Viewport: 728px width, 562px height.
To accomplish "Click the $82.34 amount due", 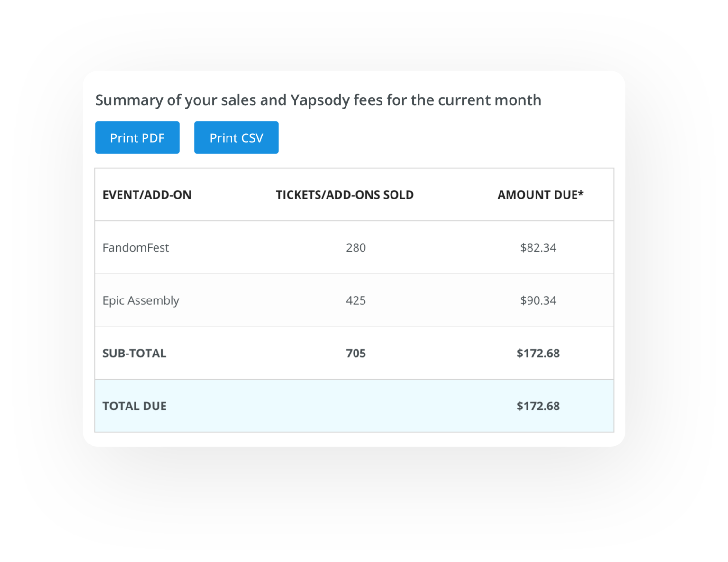I will tap(538, 248).
